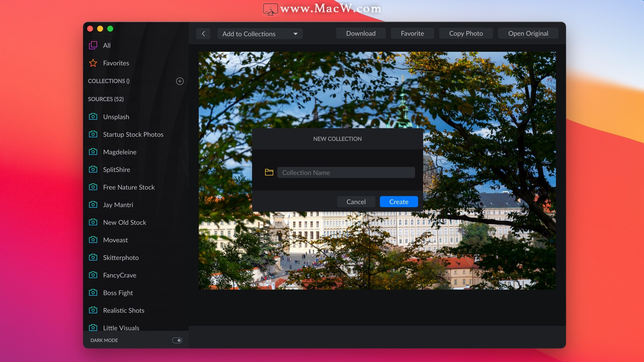Click the camera icon beside FancyCrave
The width and height of the screenshot is (644, 362).
tap(93, 275)
